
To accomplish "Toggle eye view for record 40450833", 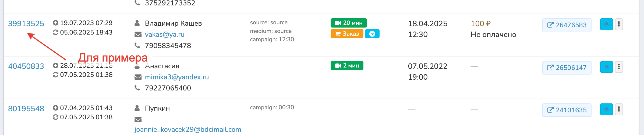I will (x=606, y=67).
